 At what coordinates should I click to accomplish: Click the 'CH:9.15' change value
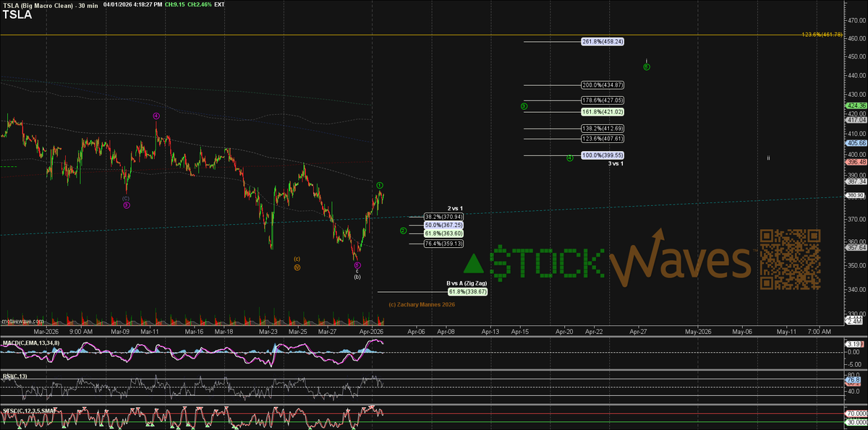pos(175,4)
